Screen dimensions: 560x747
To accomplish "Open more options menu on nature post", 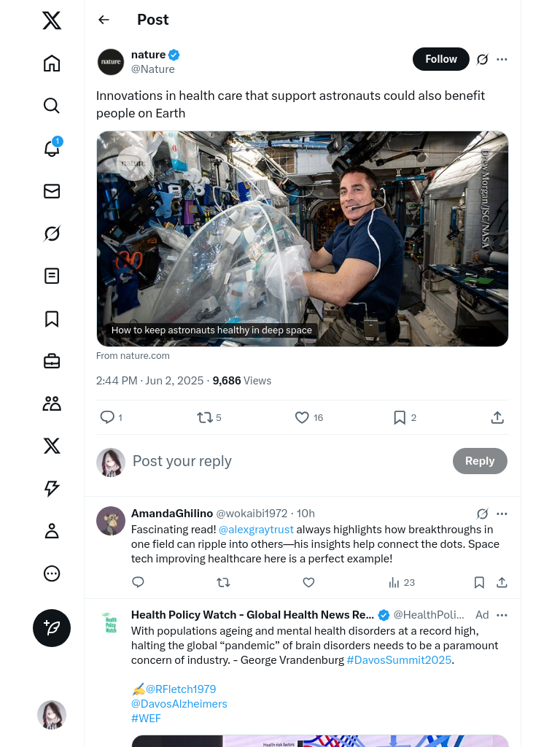I will pyautogui.click(x=502, y=59).
